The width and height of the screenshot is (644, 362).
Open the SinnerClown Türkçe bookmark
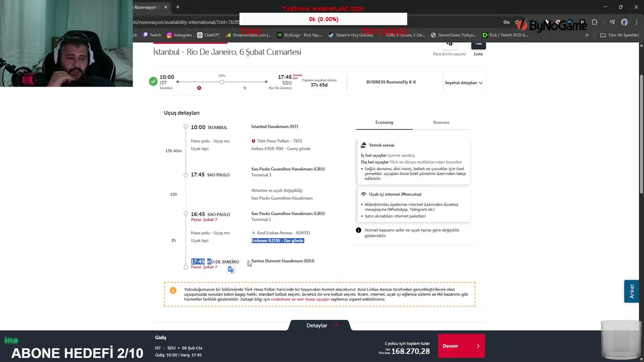(453, 35)
